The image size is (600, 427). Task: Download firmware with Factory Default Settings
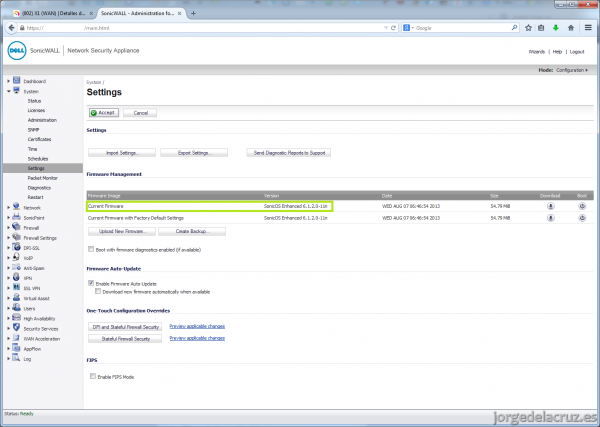click(550, 218)
